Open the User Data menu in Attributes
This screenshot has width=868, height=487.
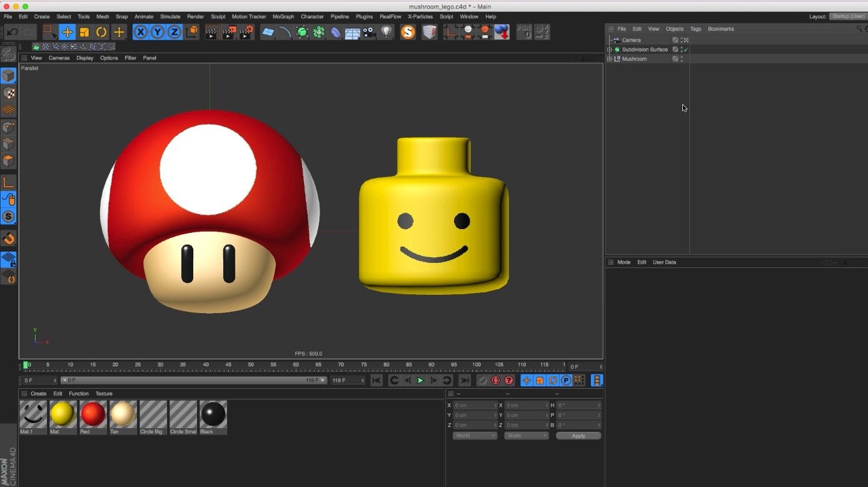[x=664, y=262]
